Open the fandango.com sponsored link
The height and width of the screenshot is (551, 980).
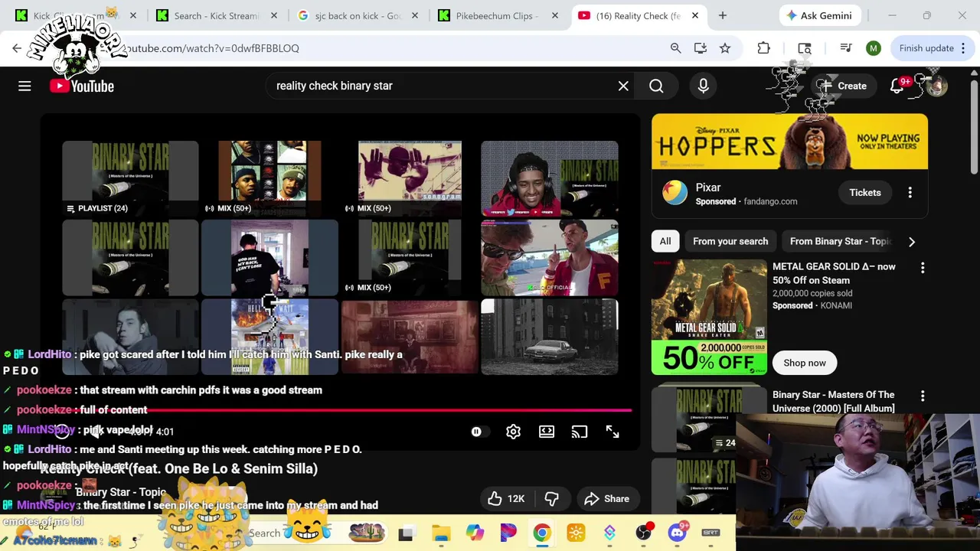[x=770, y=201]
